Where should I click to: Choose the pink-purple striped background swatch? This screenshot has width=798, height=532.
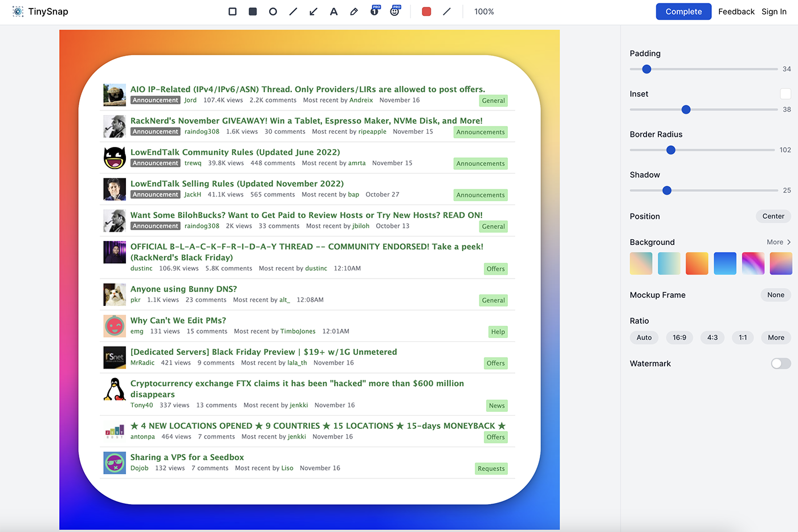pyautogui.click(x=752, y=264)
